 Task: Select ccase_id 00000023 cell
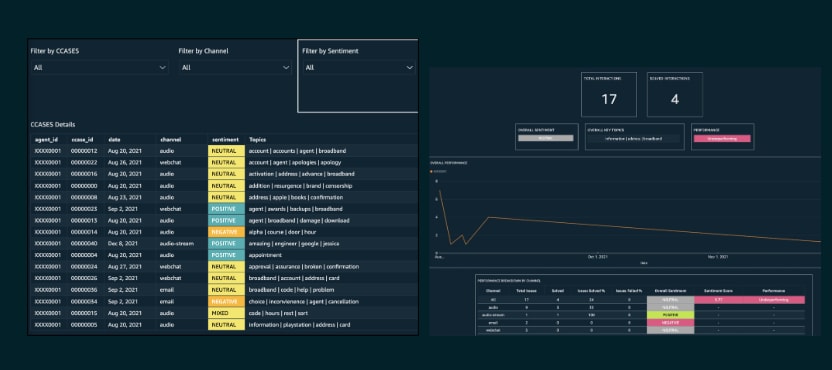click(x=84, y=209)
